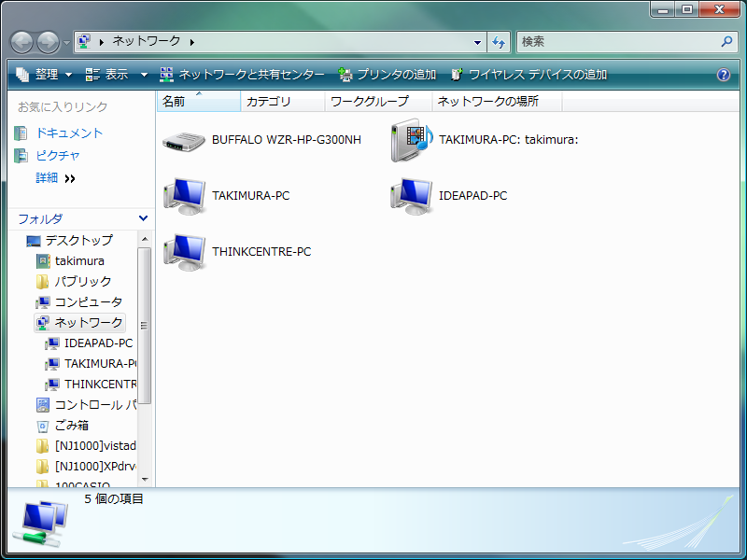Screen dimensions: 747x560
Task: Go back with the Back arrow button
Action: click(21, 42)
